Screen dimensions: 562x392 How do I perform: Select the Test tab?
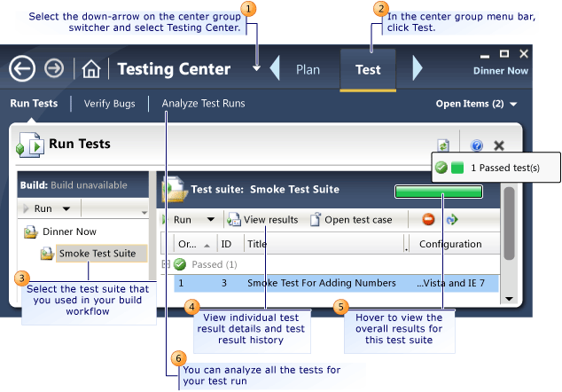tap(368, 69)
